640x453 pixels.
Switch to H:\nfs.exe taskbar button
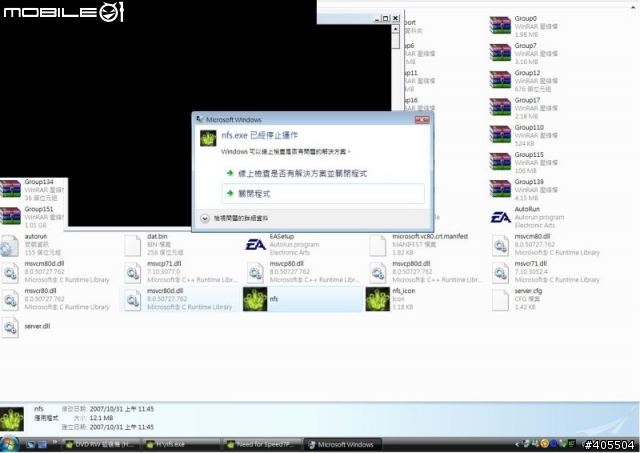182,444
